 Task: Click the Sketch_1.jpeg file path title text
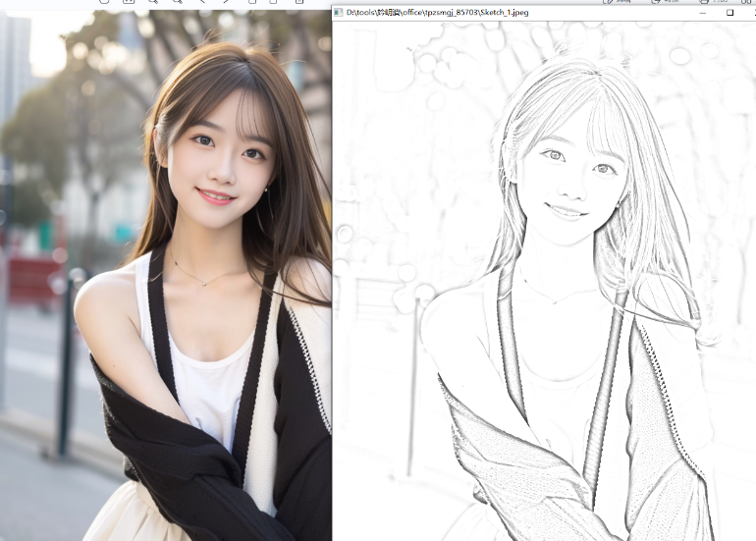tap(437, 13)
